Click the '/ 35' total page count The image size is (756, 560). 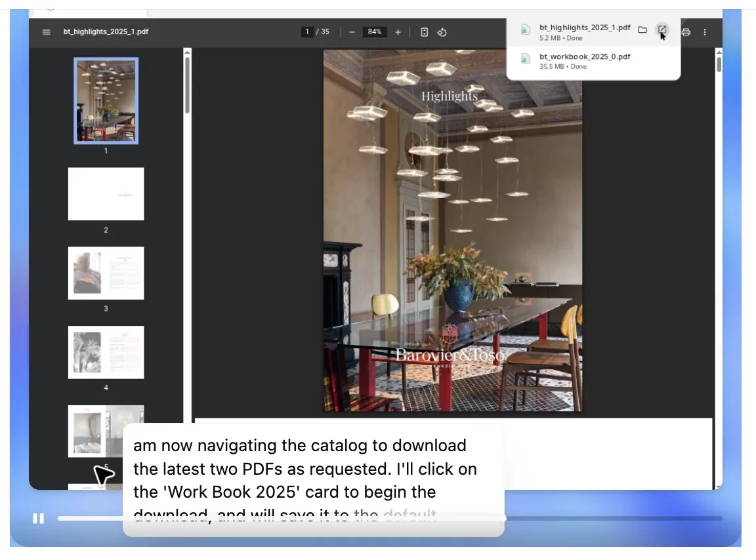pyautogui.click(x=323, y=32)
